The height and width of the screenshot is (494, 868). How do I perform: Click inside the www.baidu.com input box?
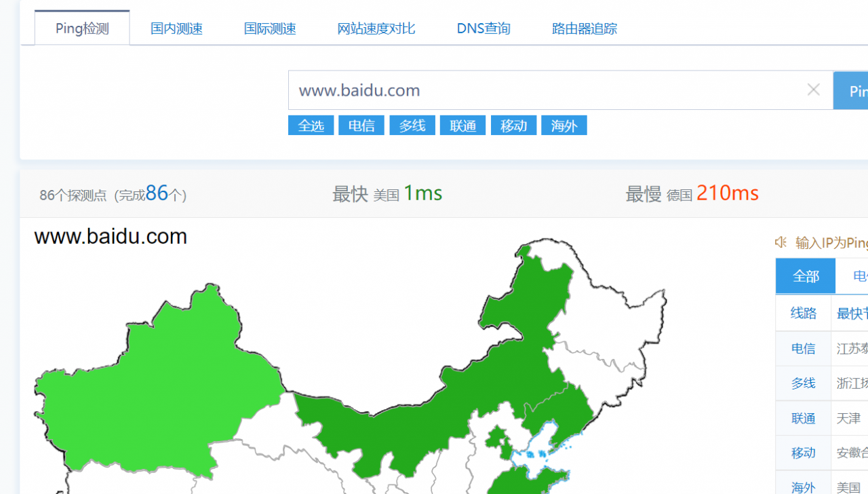[542, 90]
